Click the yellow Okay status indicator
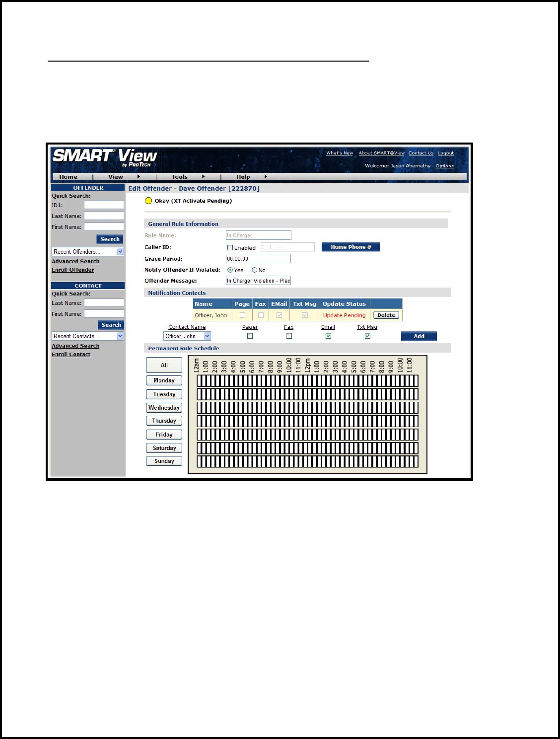560x739 pixels. click(148, 201)
